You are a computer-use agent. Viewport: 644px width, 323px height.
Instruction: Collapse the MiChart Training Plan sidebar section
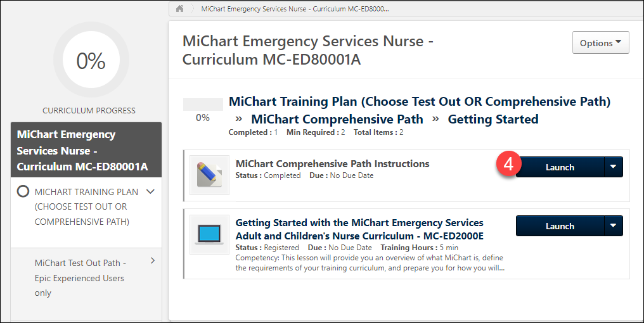151,191
